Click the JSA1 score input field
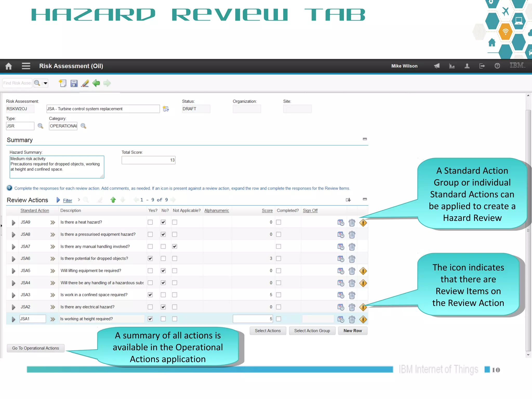This screenshot has height=399, width=532. (x=252, y=319)
